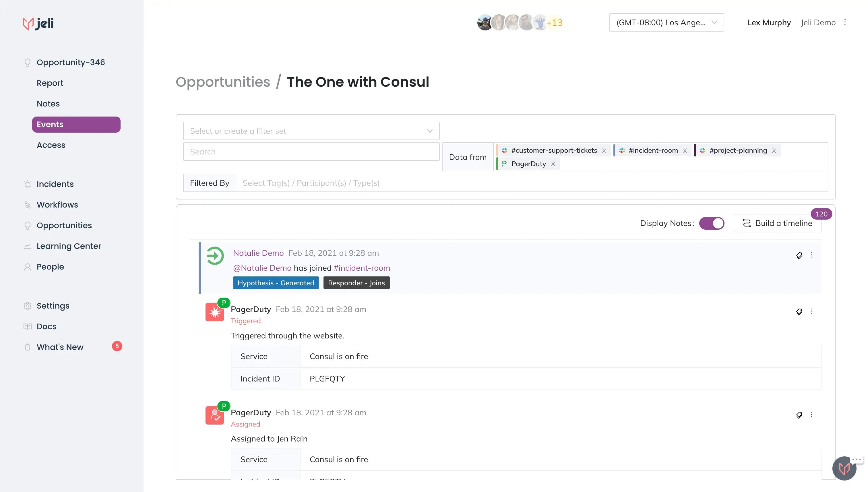Click tag icon on PagerDuty Assigned event
Image resolution: width=868 pixels, height=492 pixels.
(x=799, y=415)
